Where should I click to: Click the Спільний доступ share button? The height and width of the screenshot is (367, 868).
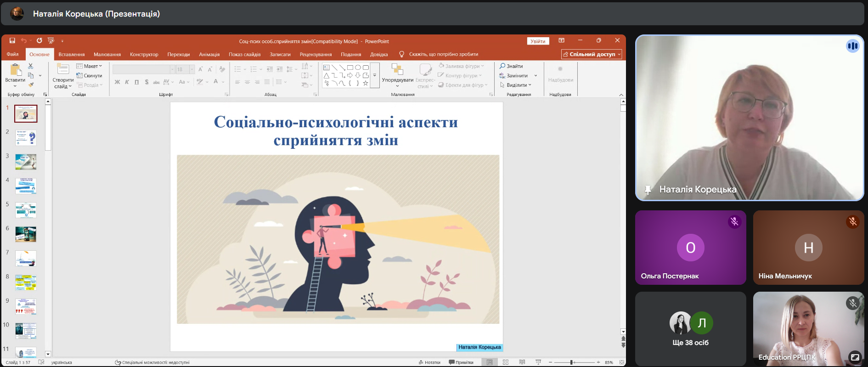pos(592,54)
